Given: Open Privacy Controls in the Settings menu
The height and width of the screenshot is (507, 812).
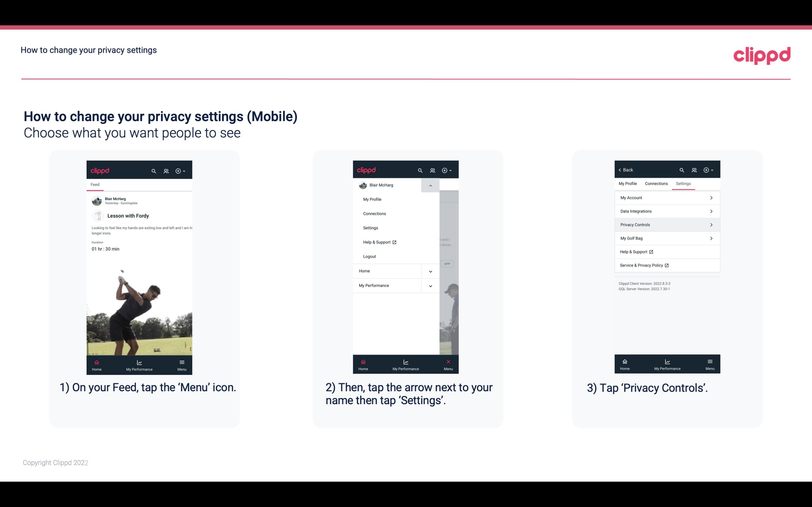Looking at the screenshot, I should click(666, 224).
